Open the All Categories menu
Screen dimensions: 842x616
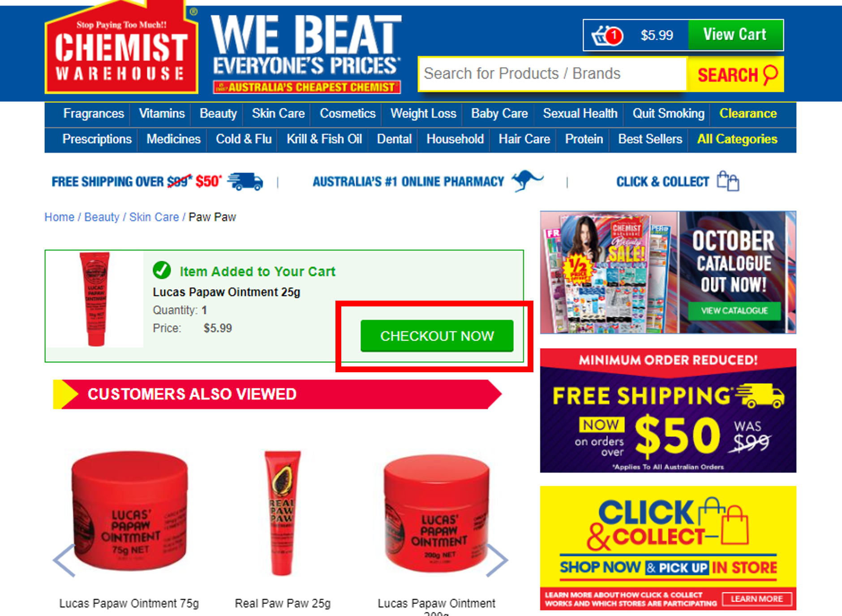point(737,139)
